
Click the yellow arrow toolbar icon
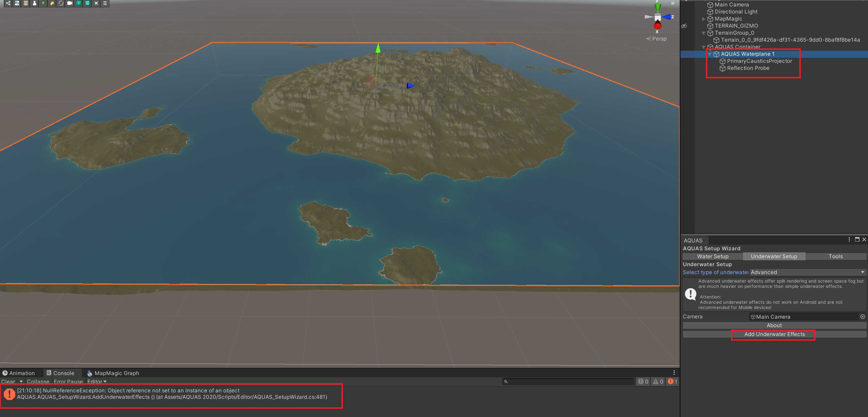click(x=52, y=3)
